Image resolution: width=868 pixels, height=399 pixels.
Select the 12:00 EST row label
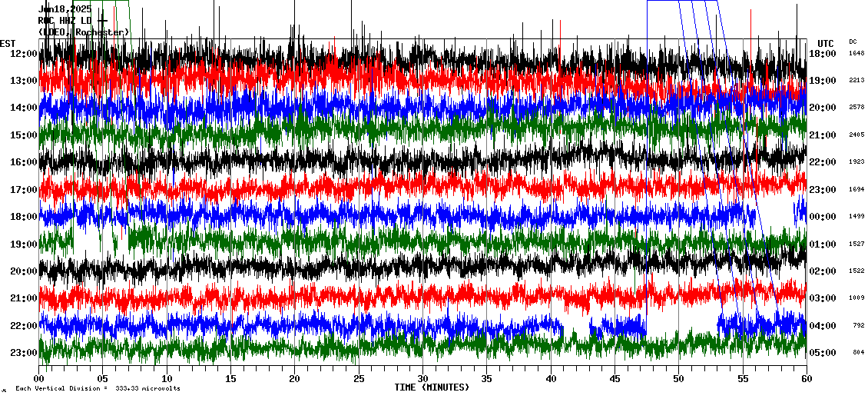[x=23, y=53]
